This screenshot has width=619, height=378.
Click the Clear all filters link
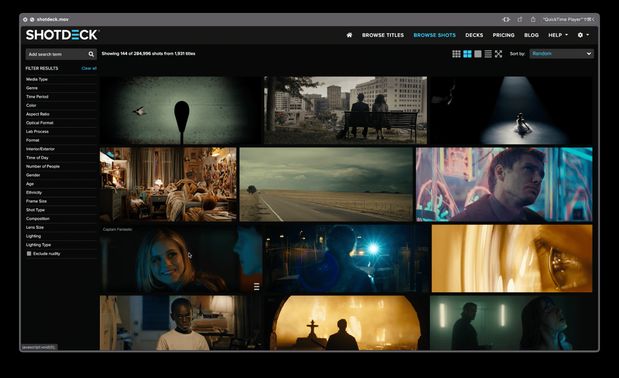[89, 68]
